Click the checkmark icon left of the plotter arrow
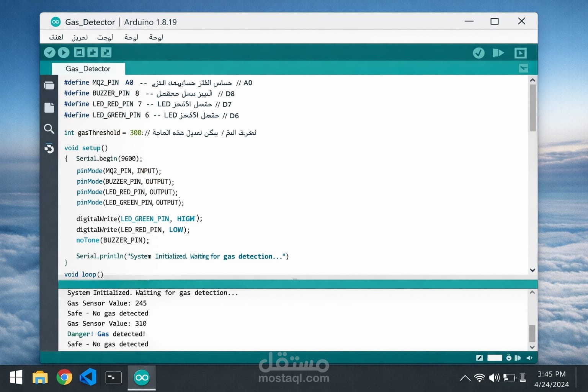The width and height of the screenshot is (588, 392). (479, 53)
